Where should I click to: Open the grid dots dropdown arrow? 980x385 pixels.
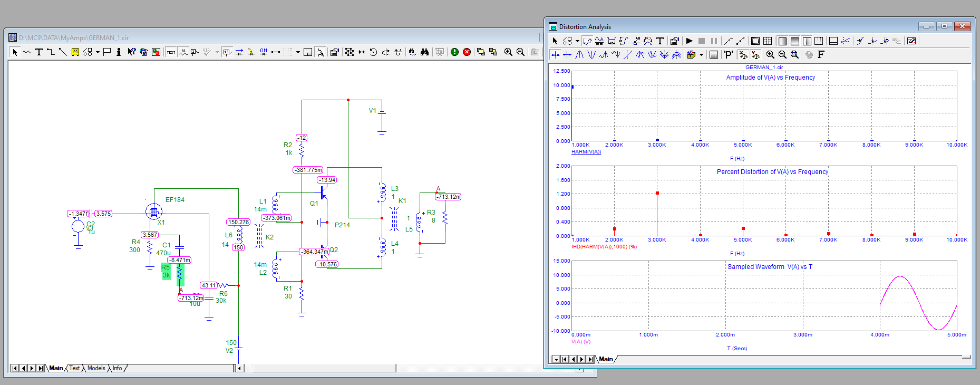point(298,52)
